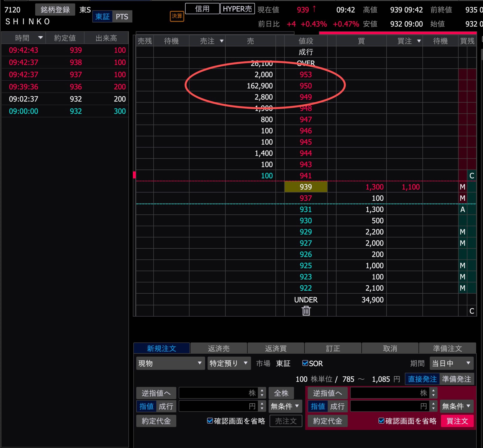Click the 決算 earnings badge icon

177,16
